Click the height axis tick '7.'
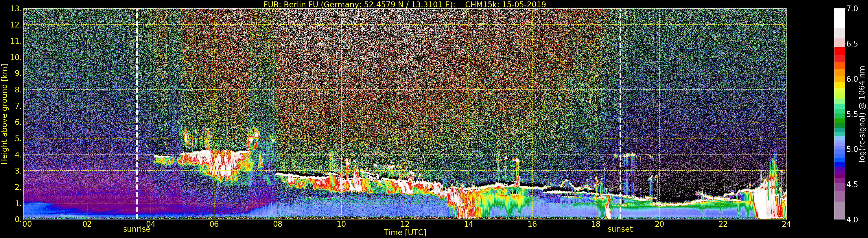868x238 pixels. [18, 106]
